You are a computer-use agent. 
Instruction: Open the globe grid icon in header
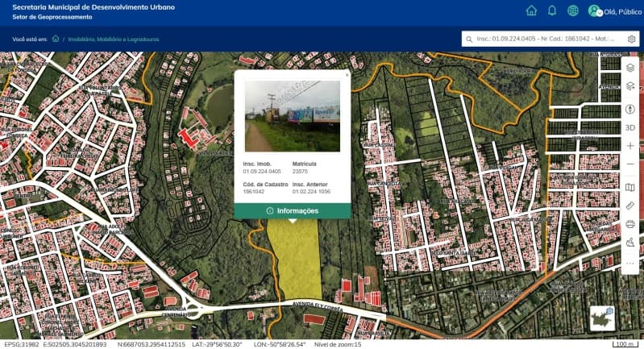click(x=573, y=10)
